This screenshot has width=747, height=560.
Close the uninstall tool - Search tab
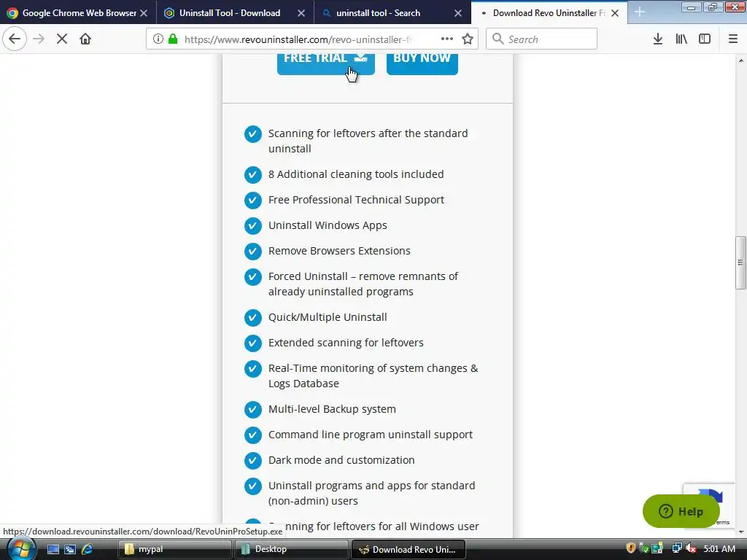[x=458, y=13]
